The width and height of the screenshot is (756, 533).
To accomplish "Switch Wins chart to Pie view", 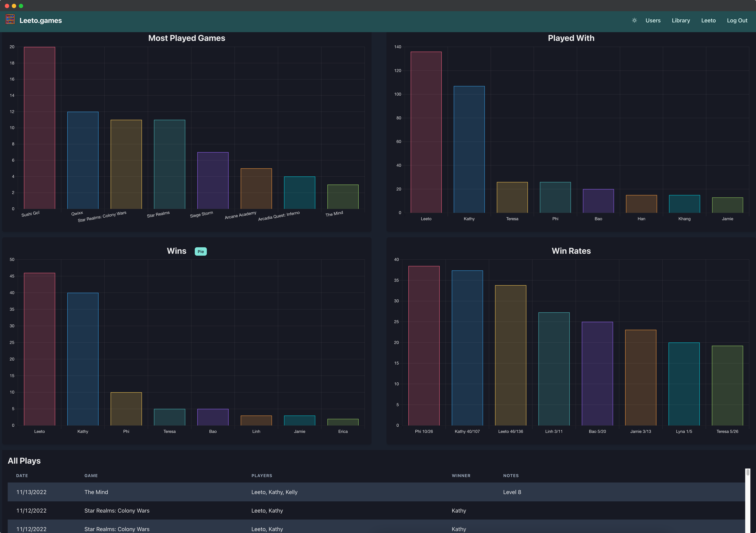I will pyautogui.click(x=201, y=251).
